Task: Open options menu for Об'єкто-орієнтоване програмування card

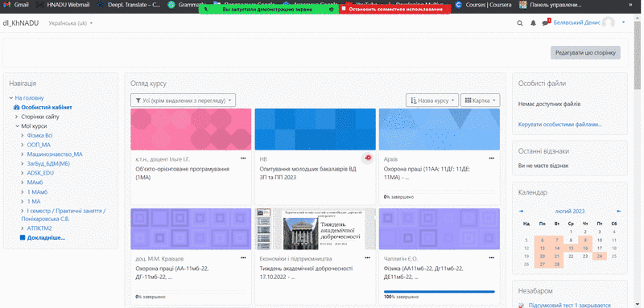Action: pyautogui.click(x=243, y=158)
